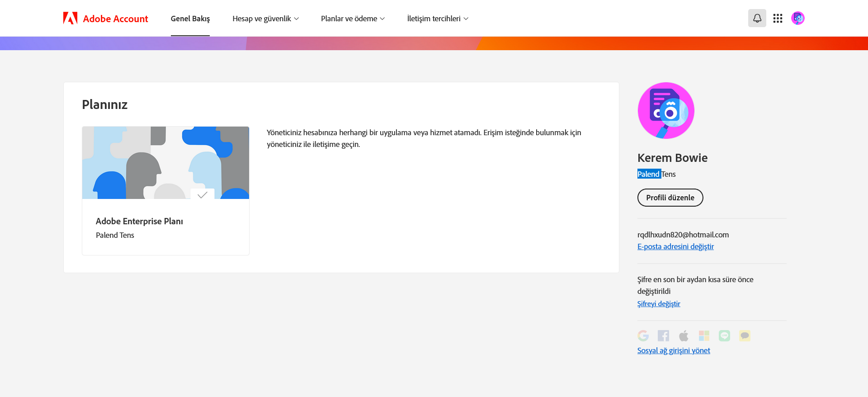868x397 pixels.
Task: Click the Adobe logo icon
Action: (70, 18)
